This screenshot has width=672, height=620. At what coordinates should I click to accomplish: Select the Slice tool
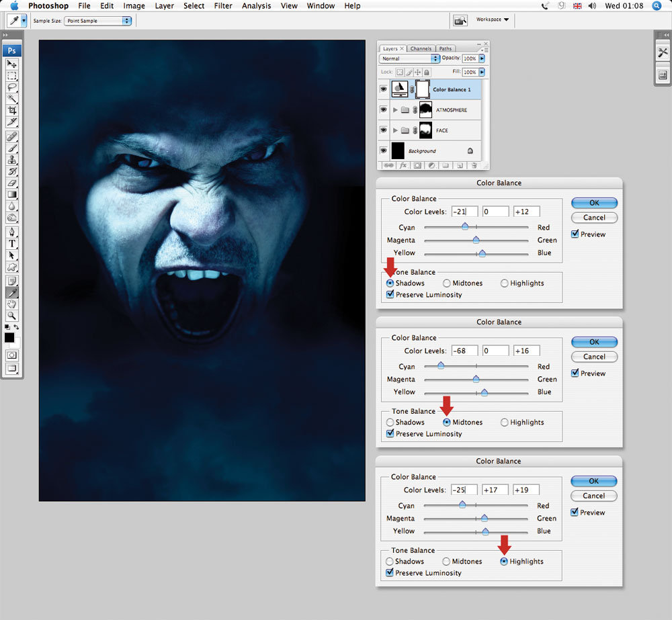tap(12, 122)
